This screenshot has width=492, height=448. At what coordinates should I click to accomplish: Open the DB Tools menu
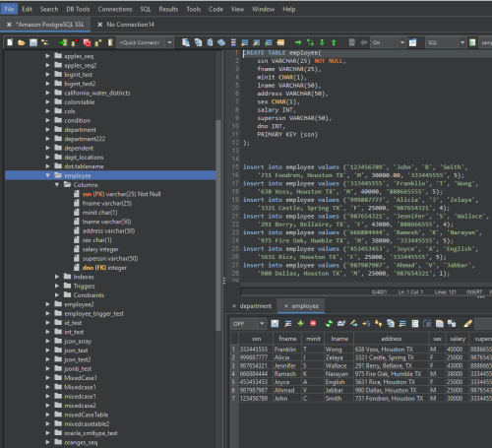tap(78, 9)
